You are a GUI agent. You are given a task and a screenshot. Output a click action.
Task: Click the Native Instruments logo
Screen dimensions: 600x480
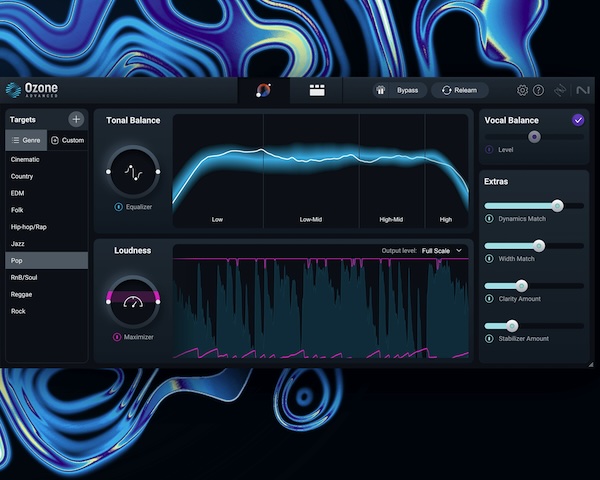(583, 90)
